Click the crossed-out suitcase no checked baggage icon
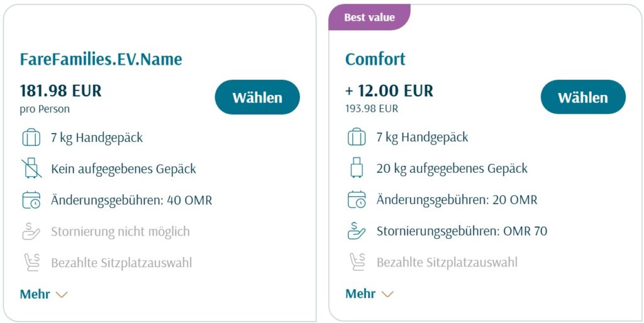 [x=31, y=168]
